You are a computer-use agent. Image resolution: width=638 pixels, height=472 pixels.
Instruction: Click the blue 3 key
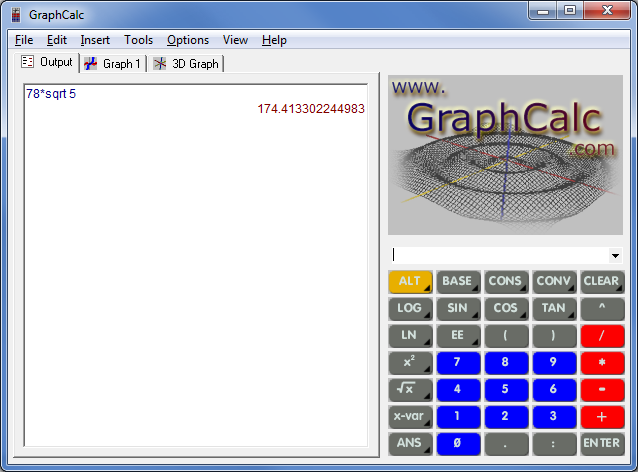coord(554,417)
